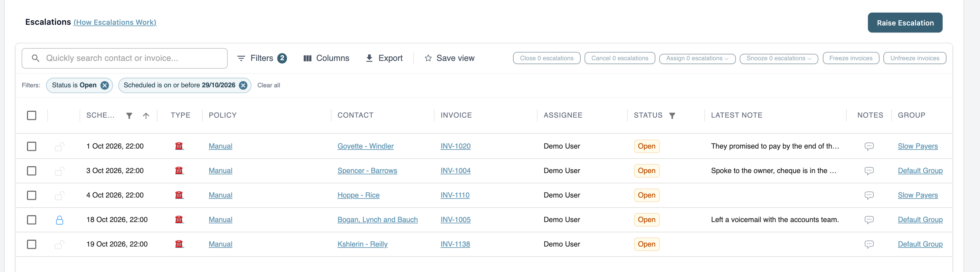Click the phone type icon for INV-1005
Screen dimensions: 980x272
(x=179, y=219)
